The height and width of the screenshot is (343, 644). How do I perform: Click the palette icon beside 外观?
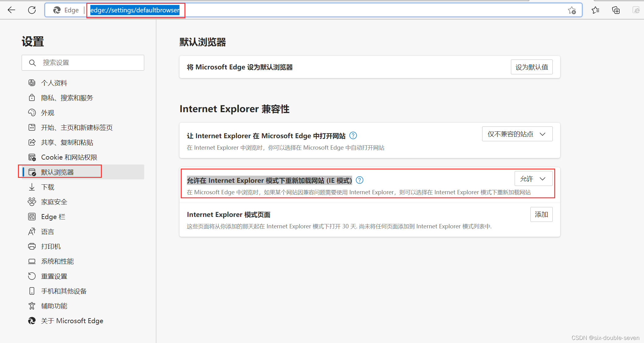(x=32, y=112)
